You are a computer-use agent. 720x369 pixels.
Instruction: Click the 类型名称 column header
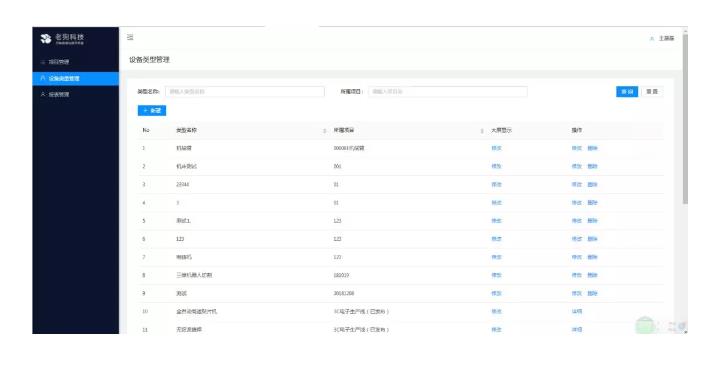coord(186,131)
